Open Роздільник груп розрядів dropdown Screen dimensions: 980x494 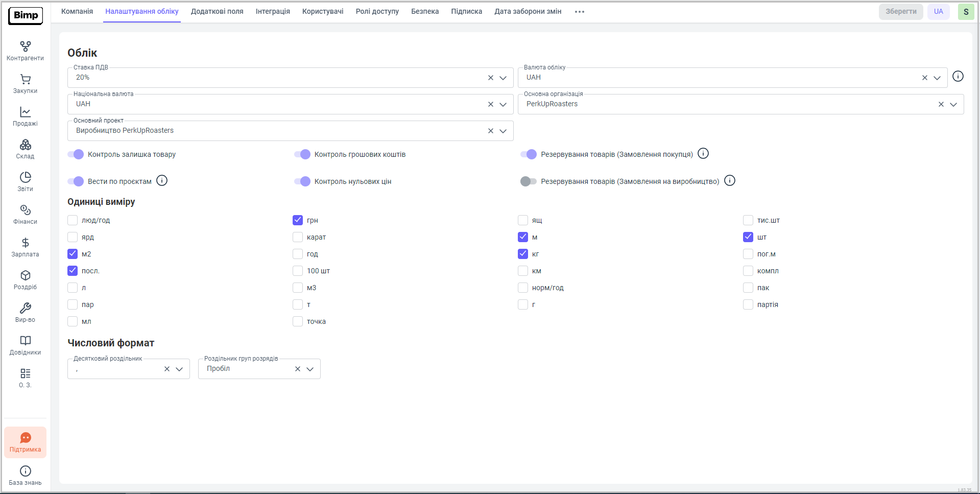click(310, 369)
